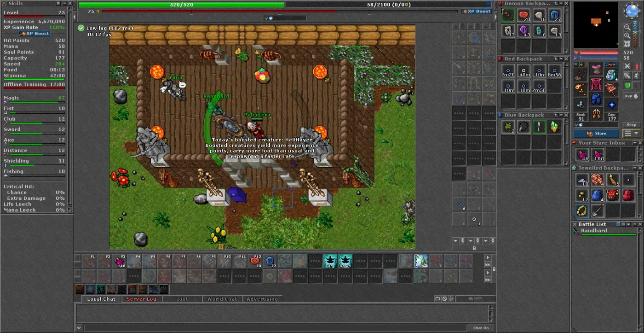Toggle balanced fighting stance button
Screen dimensions: 644x333
pyautogui.click(x=627, y=76)
